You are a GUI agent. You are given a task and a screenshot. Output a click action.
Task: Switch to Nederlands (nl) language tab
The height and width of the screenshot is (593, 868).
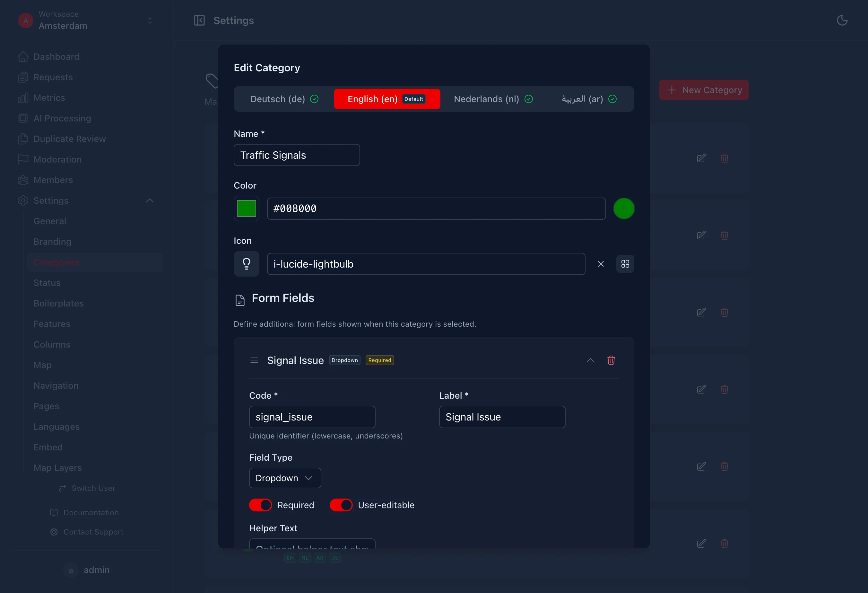point(493,99)
